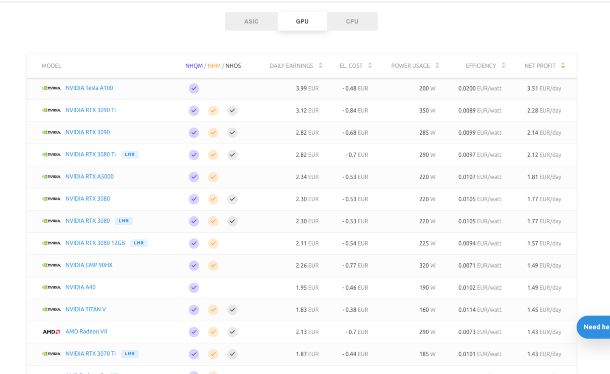Click orange NHM checkmark for RTX 3090 Ti

213,111
